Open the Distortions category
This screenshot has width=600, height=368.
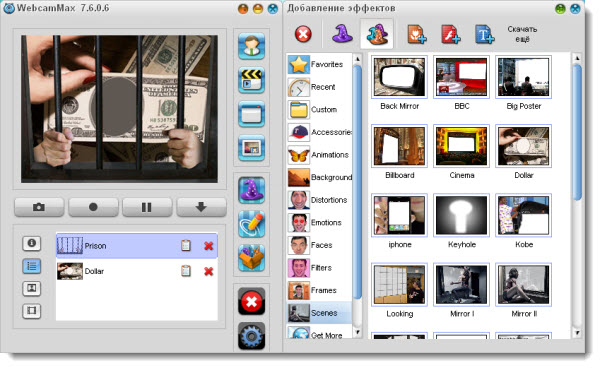(x=319, y=200)
